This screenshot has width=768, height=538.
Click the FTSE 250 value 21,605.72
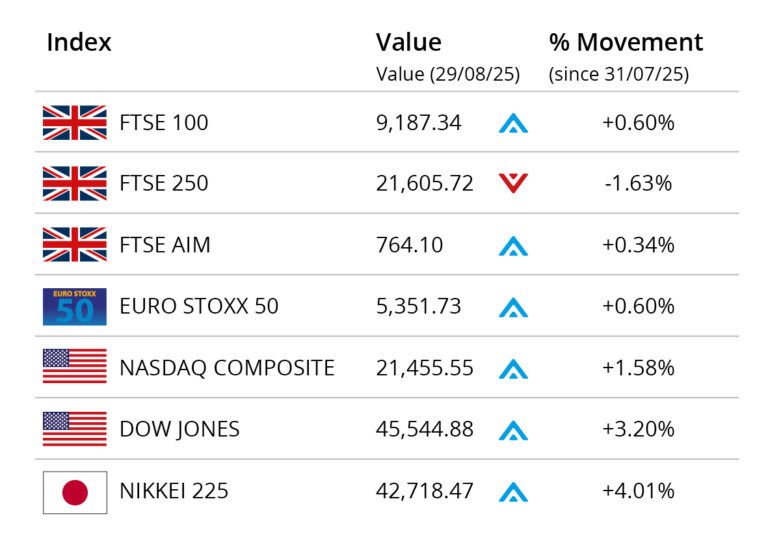pos(424,184)
